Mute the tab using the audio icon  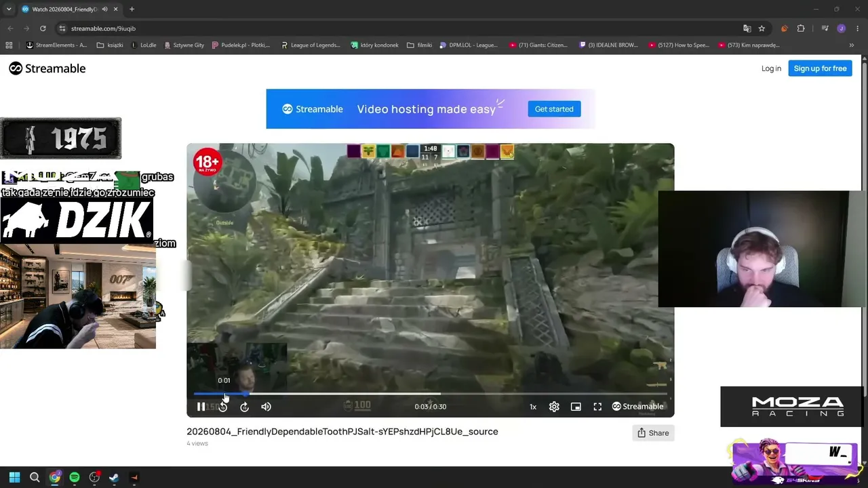[104, 9]
